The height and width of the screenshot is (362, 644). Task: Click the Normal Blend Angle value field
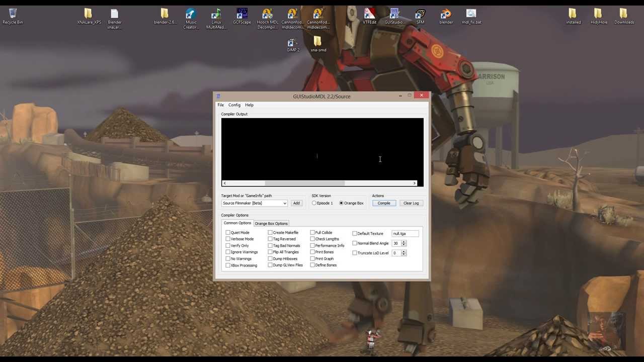[396, 243]
